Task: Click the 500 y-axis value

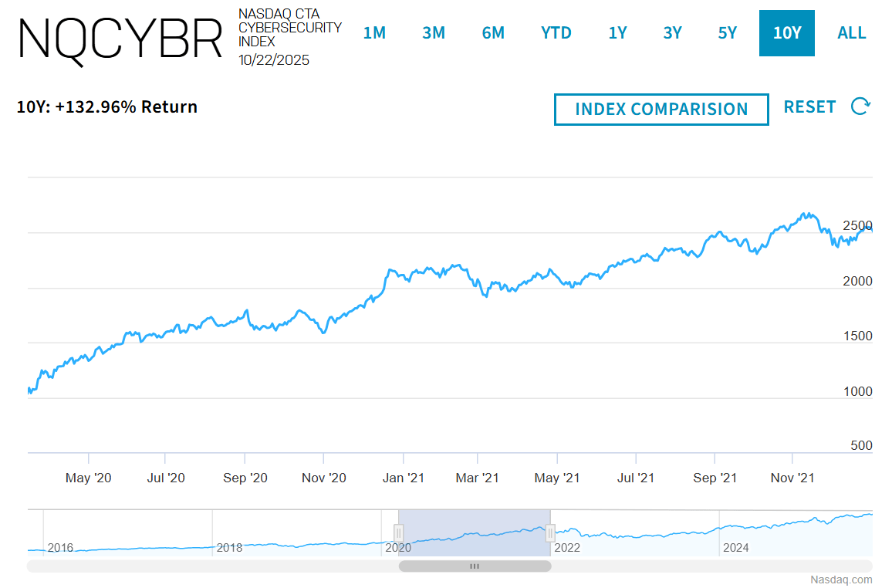Action: (x=861, y=445)
